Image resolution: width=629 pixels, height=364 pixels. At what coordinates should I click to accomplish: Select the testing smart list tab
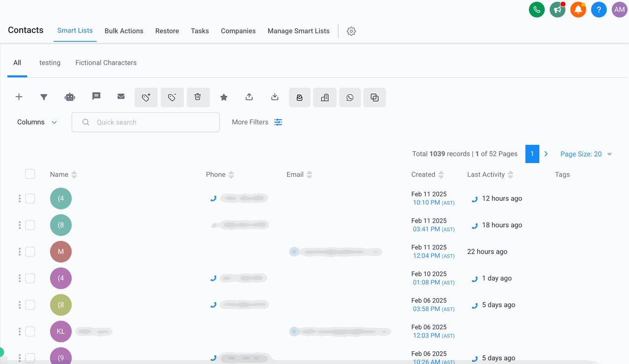point(50,63)
